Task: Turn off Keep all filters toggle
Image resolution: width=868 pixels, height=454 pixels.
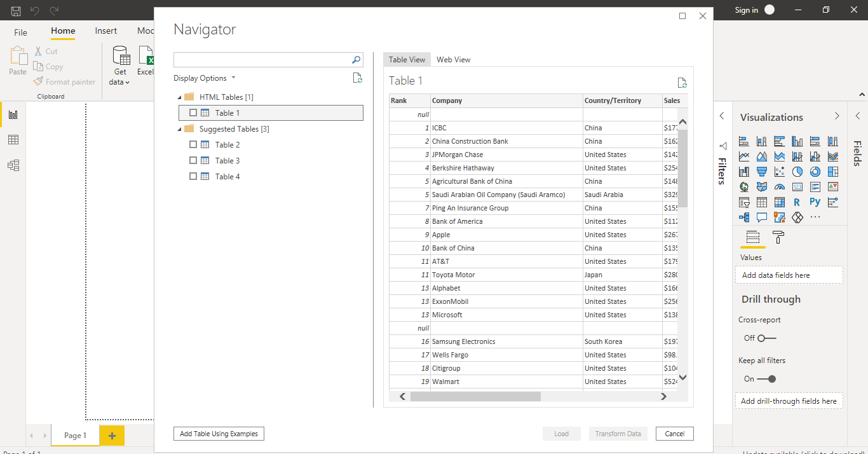Action: (x=767, y=379)
